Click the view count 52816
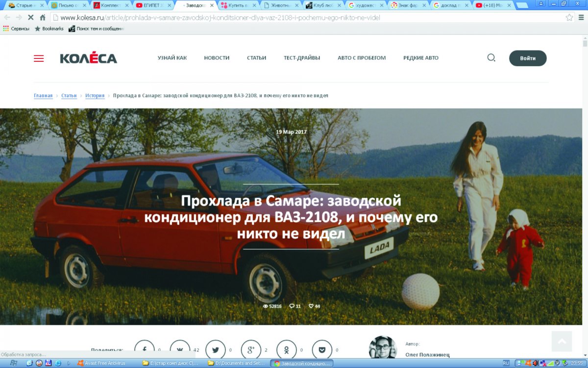The image size is (588, 368). point(272,306)
